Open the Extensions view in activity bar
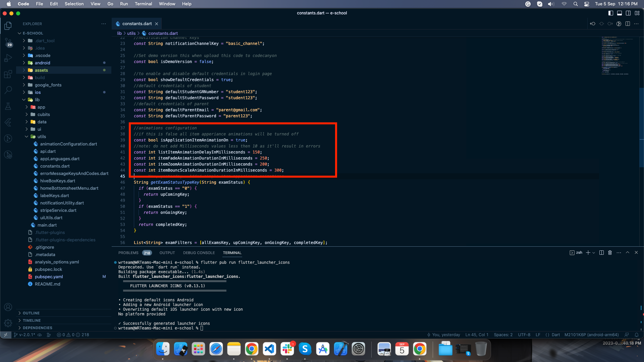This screenshot has height=362, width=644. point(8,74)
